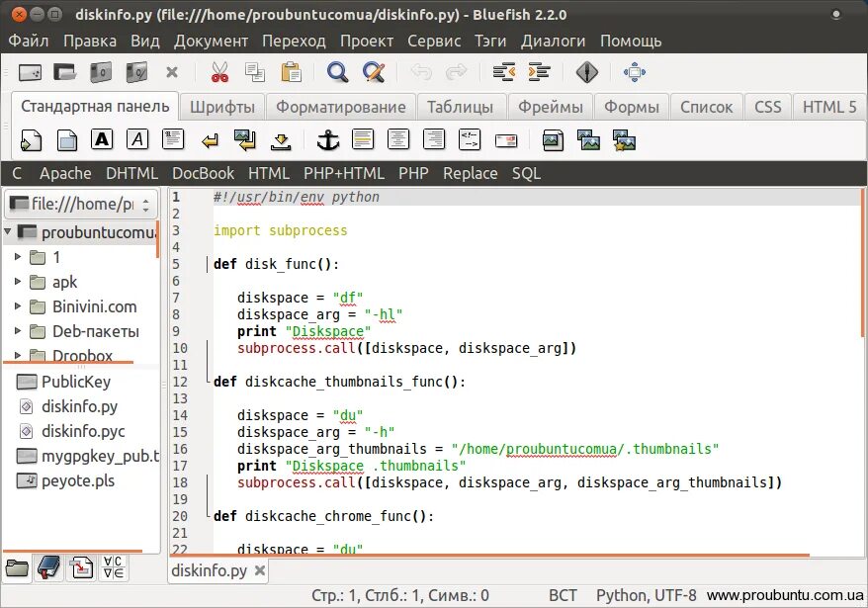Screen dimensions: 868x608
Task: Click the New document toolbar icon
Action: pos(30,72)
